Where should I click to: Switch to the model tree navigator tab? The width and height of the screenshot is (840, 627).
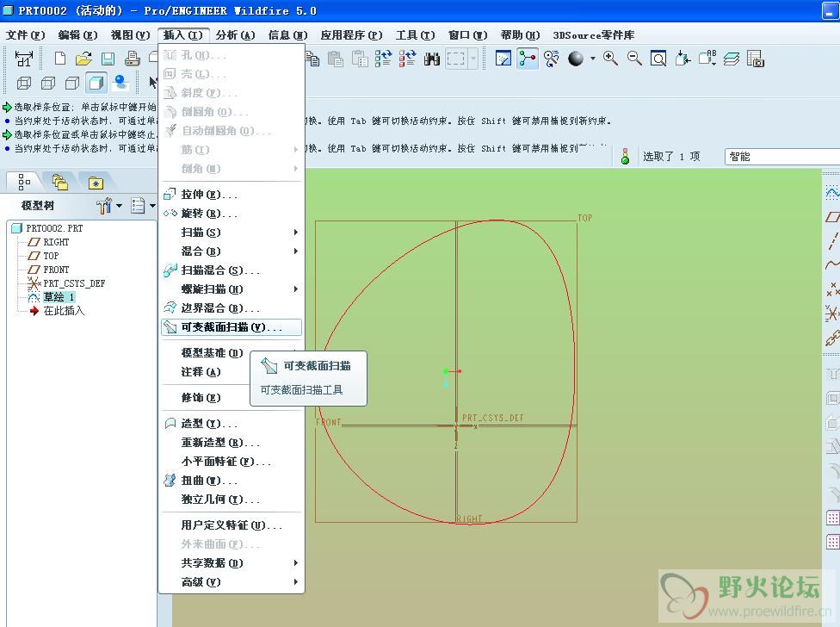click(x=24, y=183)
